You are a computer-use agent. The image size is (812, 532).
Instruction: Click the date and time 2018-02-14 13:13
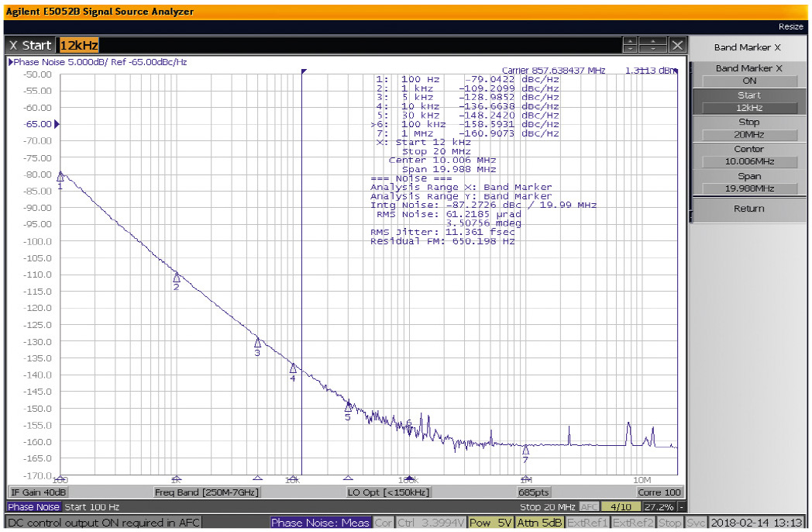(756, 523)
